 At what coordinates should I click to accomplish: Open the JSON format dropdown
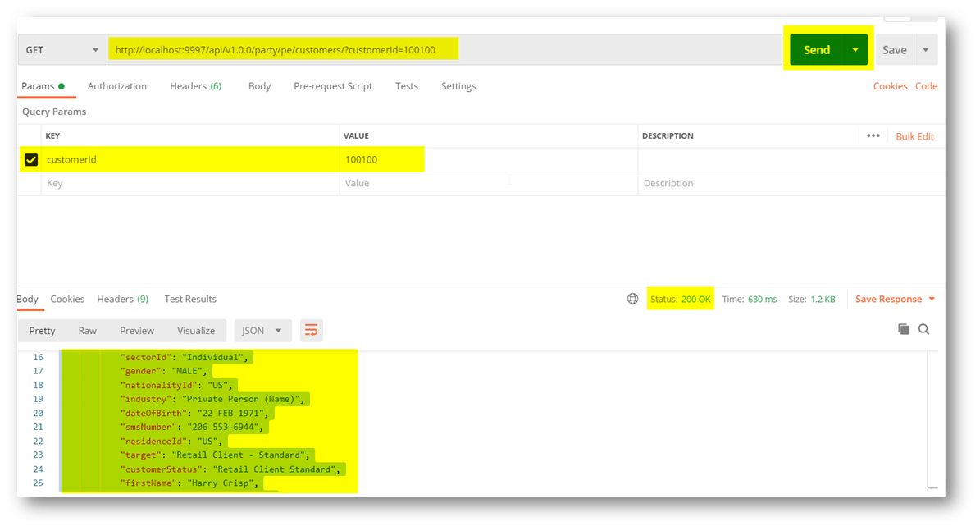click(x=262, y=331)
